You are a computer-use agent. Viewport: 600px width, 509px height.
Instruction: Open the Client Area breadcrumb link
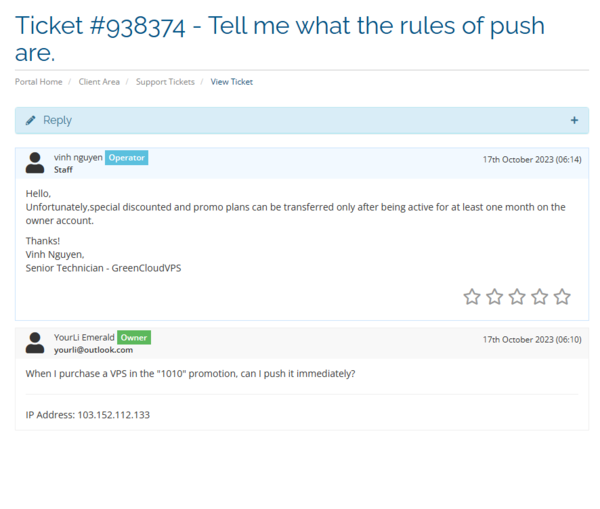[100, 82]
